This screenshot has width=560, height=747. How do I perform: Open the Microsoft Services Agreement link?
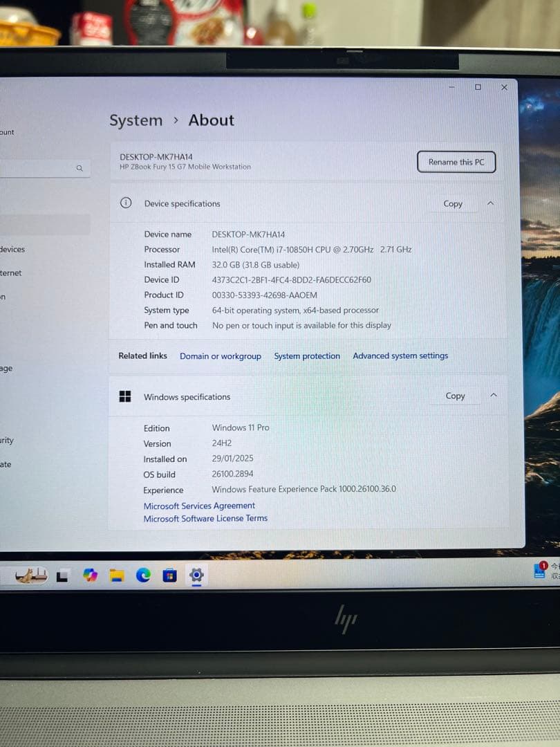(x=199, y=506)
